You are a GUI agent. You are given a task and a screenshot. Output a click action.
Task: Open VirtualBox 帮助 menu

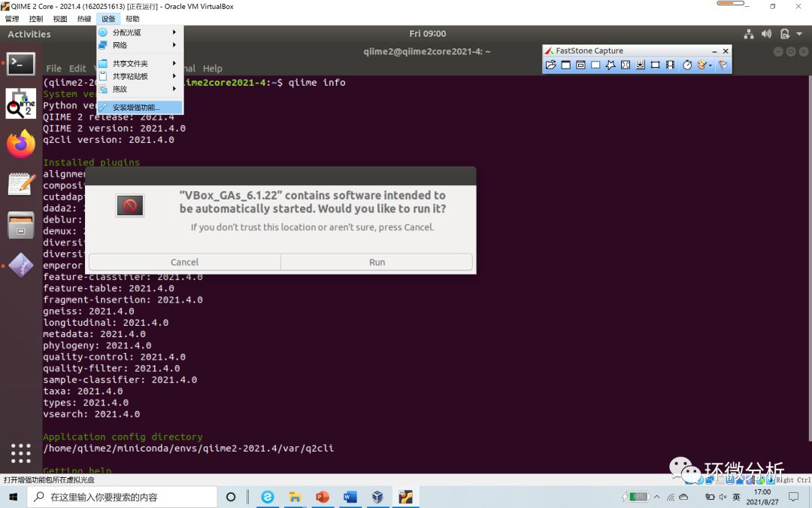click(x=132, y=19)
